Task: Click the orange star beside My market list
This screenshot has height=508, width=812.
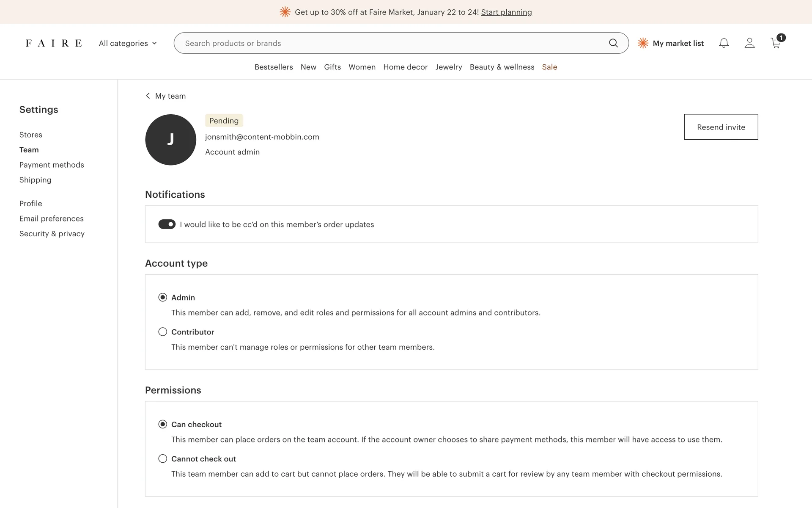Action: pyautogui.click(x=643, y=43)
